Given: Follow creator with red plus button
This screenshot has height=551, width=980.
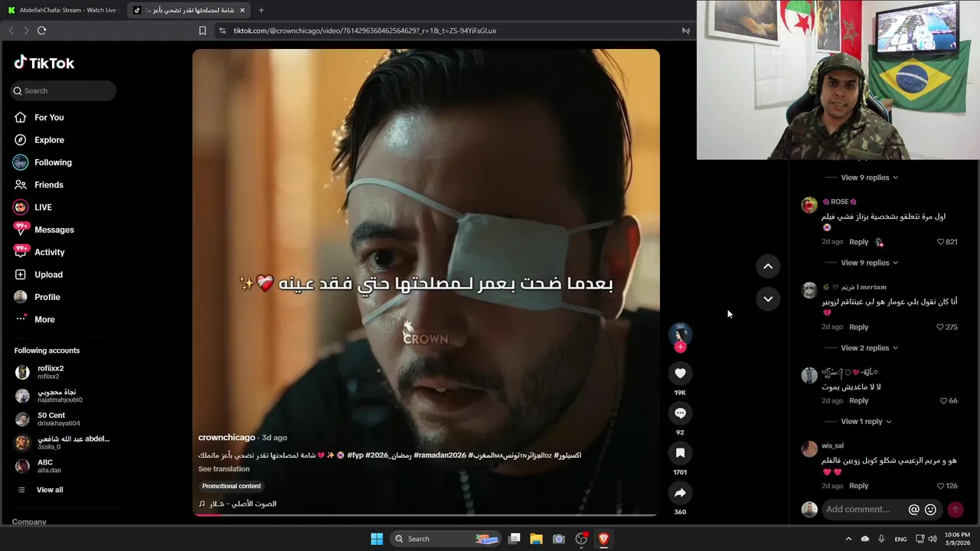Looking at the screenshot, I should [x=680, y=347].
